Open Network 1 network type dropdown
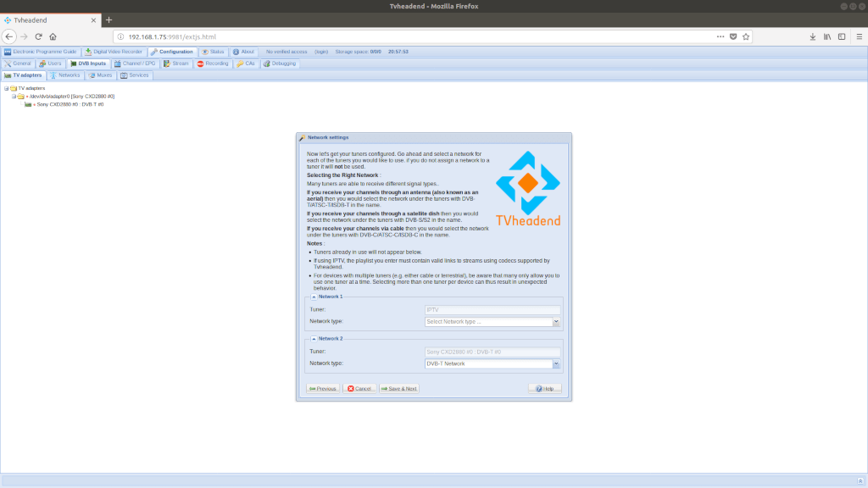The image size is (868, 488). [x=556, y=322]
